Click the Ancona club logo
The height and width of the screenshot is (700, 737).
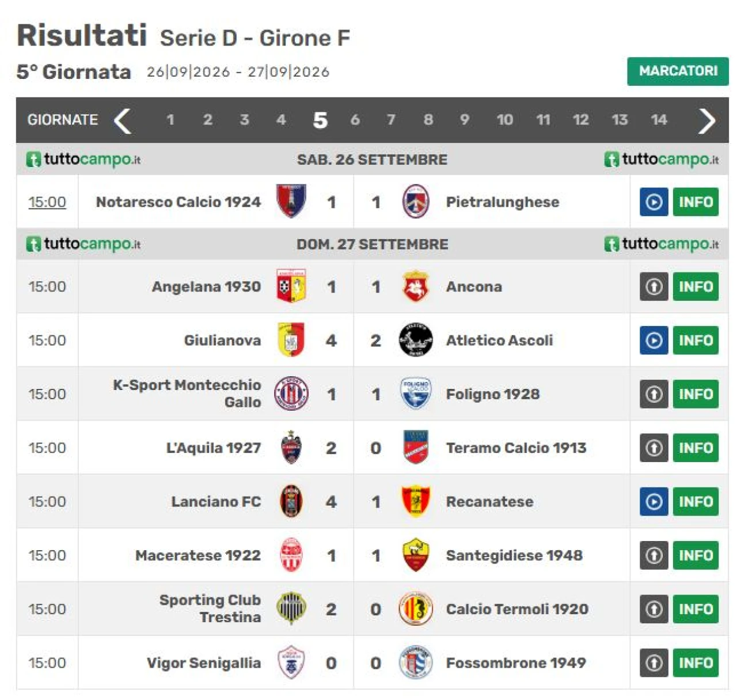[415, 286]
